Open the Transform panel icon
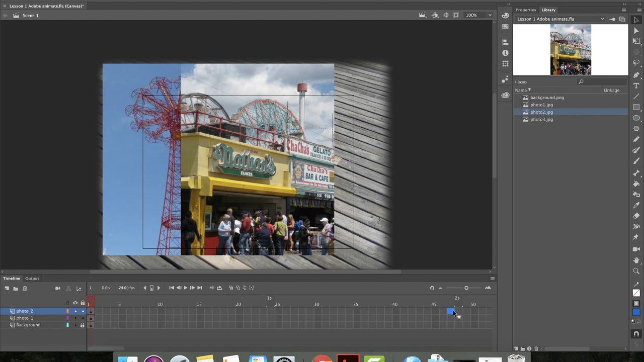The image size is (644, 362). coord(506,64)
